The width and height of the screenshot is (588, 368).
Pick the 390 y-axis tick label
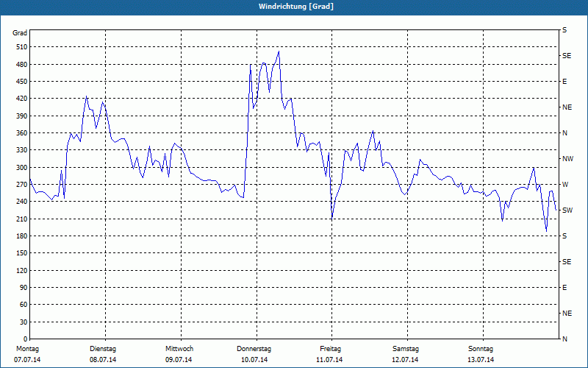tap(22, 116)
